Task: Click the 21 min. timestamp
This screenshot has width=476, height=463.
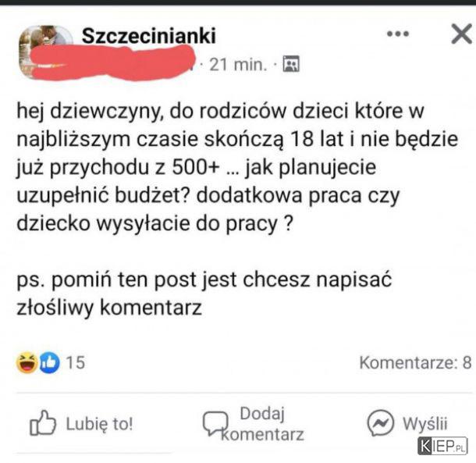Action: click(x=238, y=64)
